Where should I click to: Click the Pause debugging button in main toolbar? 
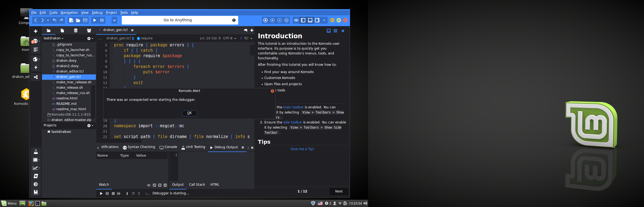point(102,20)
